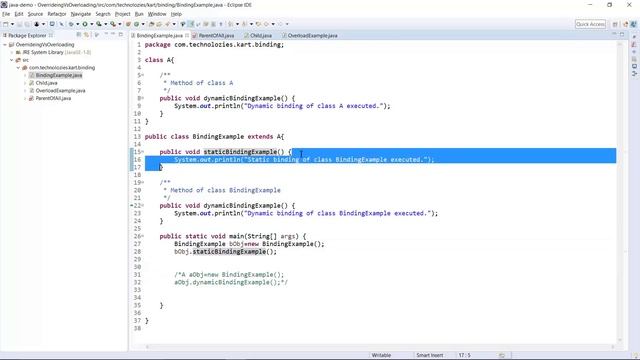
Task: Click the Writable status bar entry
Action: (x=381, y=355)
